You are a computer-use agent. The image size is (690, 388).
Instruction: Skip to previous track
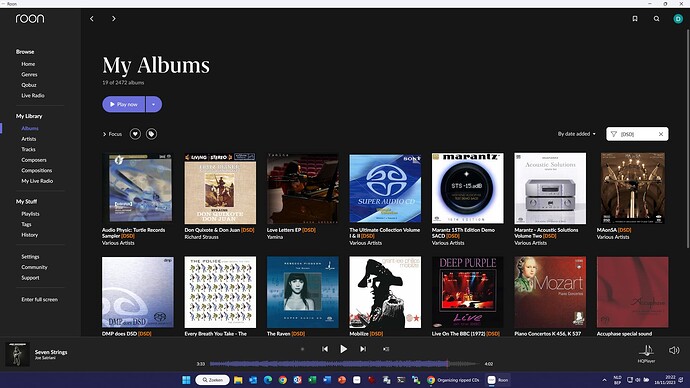[325, 349]
